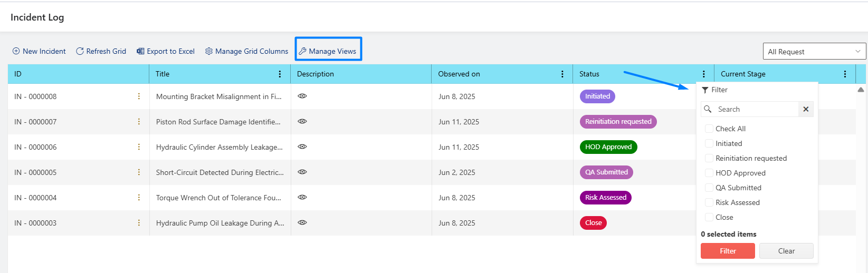868x273 pixels.
Task: Open Current Stage column menu
Action: pos(845,74)
